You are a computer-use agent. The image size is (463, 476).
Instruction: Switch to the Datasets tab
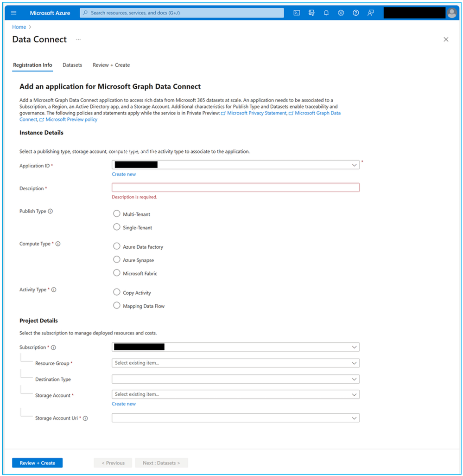pyautogui.click(x=72, y=65)
